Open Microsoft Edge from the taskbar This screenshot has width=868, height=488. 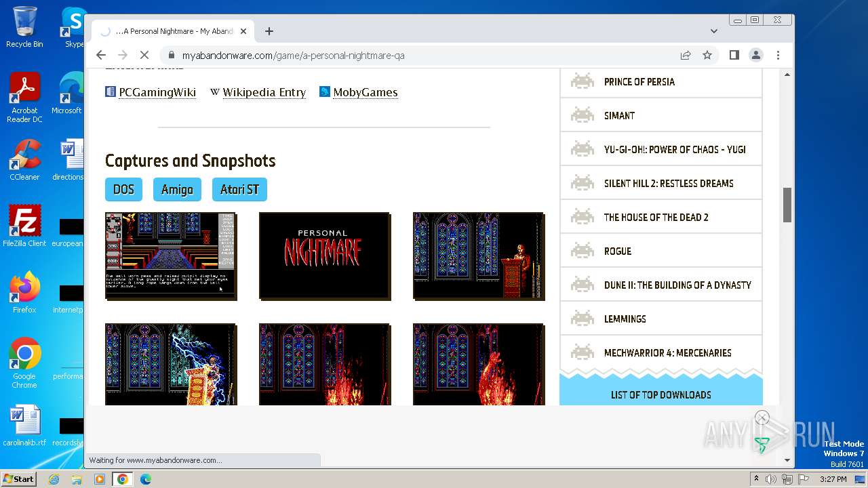click(146, 479)
